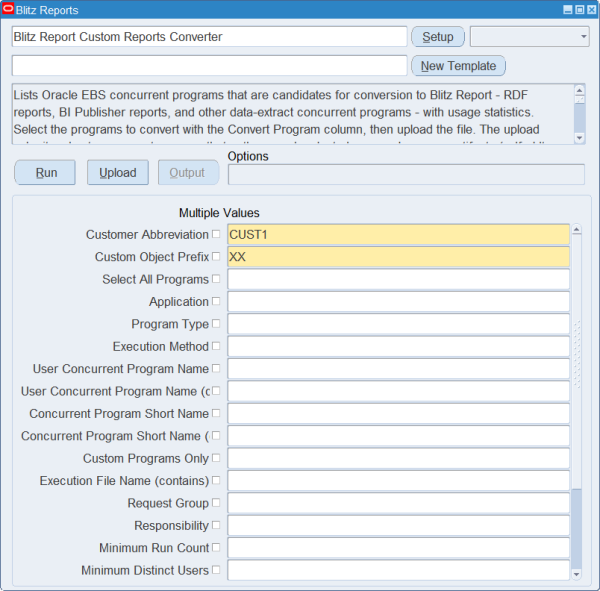Maximize the Blitz Reports window
This screenshot has height=591, width=600.
tap(580, 10)
